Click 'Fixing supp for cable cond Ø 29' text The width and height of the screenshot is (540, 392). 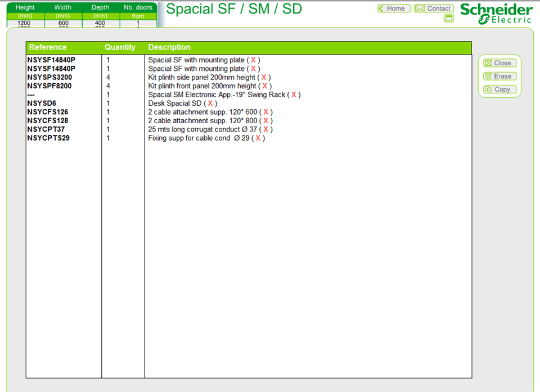(199, 138)
